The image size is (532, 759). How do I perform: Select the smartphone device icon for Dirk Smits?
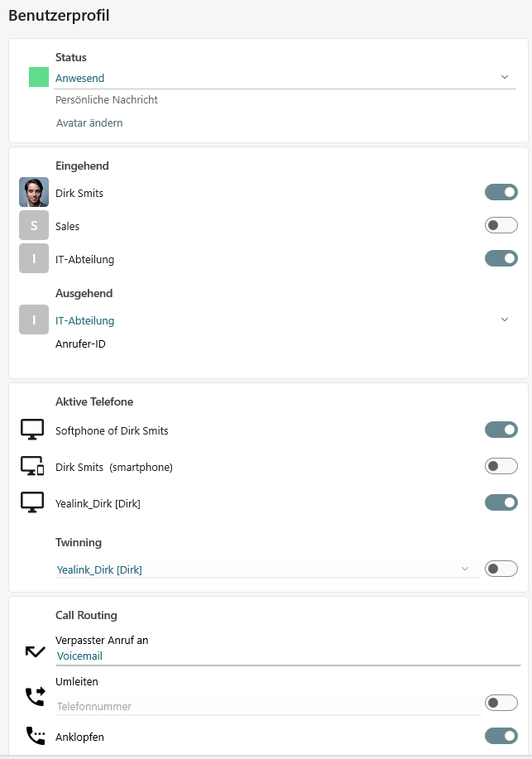(x=33, y=465)
